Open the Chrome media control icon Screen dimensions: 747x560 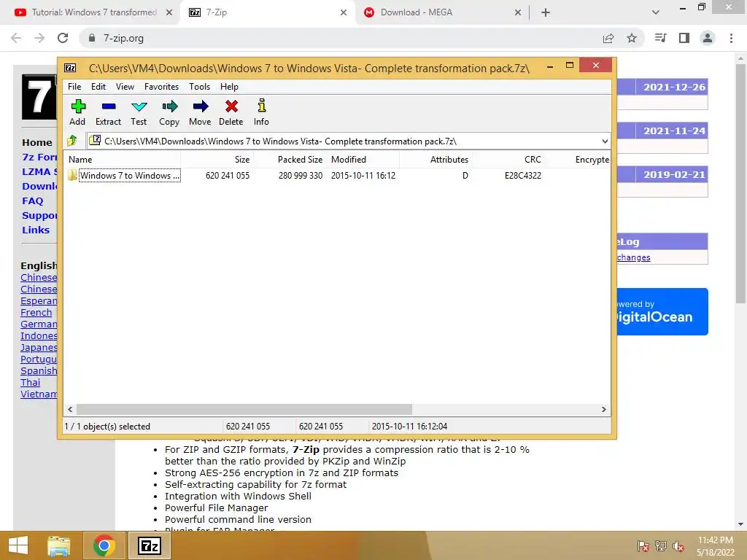661,38
